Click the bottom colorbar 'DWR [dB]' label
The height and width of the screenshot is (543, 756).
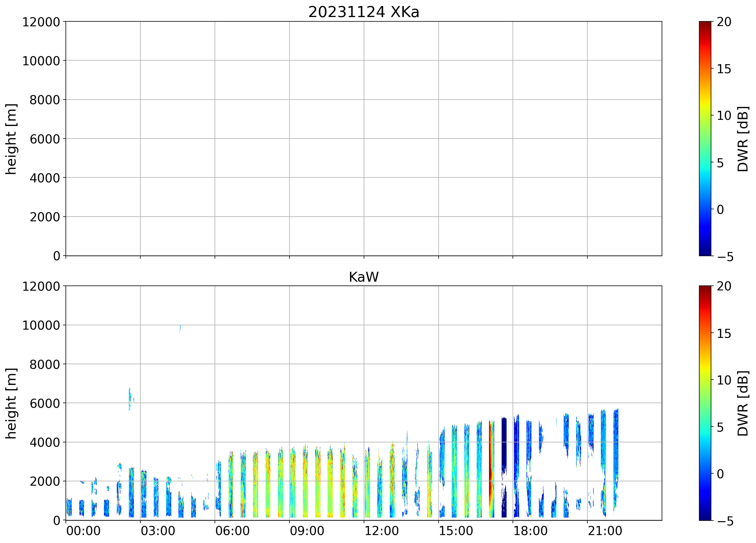[743, 403]
